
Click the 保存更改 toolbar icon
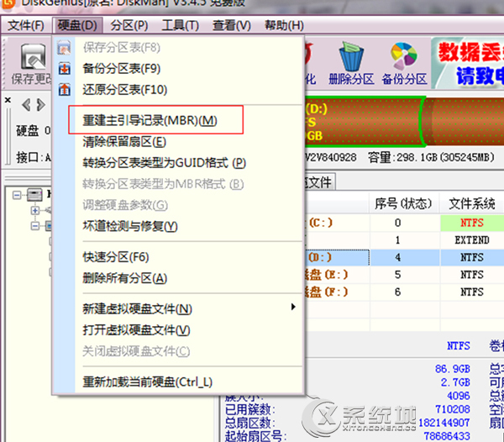click(33, 57)
